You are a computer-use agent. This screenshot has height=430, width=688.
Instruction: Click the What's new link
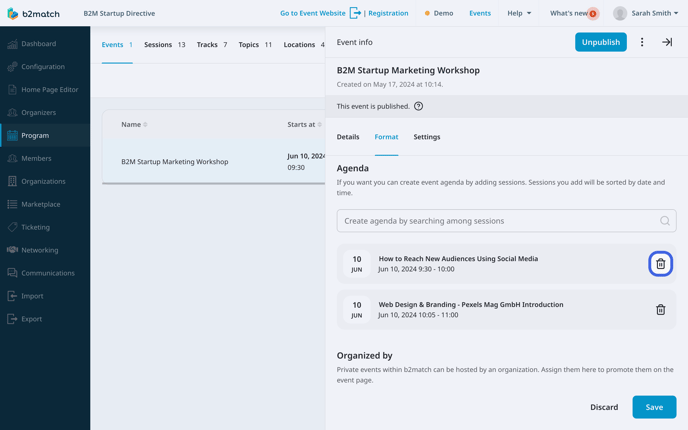coord(569,13)
